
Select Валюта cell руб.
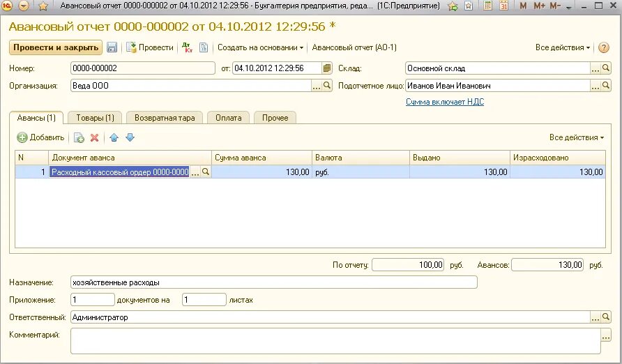(x=361, y=172)
